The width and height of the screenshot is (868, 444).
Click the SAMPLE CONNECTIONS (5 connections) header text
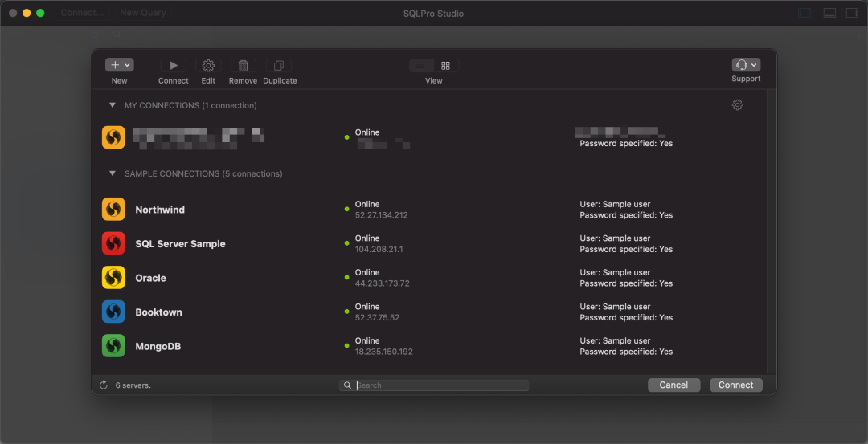(x=203, y=173)
